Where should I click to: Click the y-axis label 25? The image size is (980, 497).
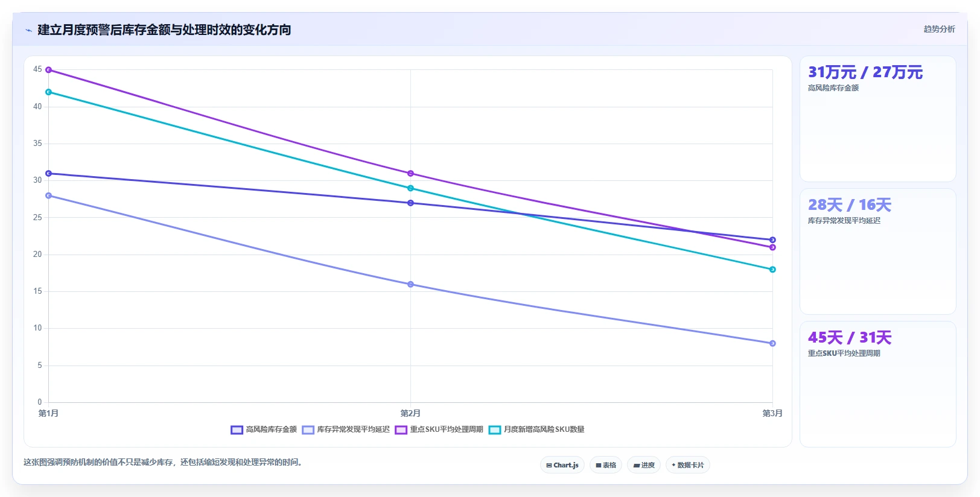tap(37, 218)
